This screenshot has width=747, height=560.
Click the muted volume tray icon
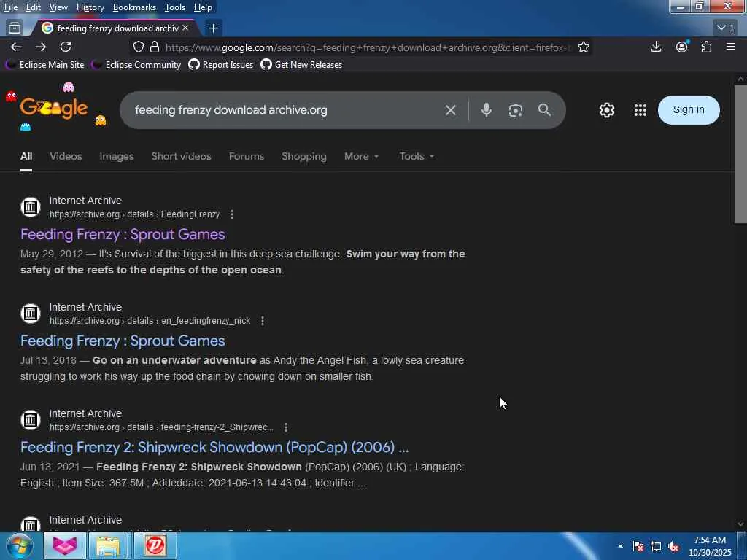[673, 547]
